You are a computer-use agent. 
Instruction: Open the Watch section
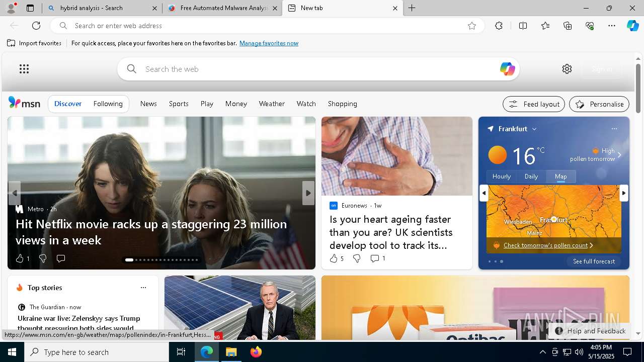306,104
